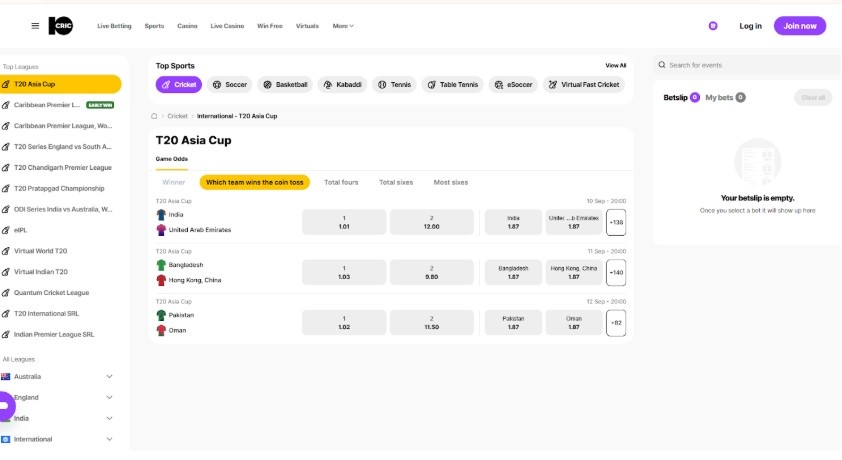
Task: Open Live Betting in the navigation
Action: pyautogui.click(x=114, y=26)
